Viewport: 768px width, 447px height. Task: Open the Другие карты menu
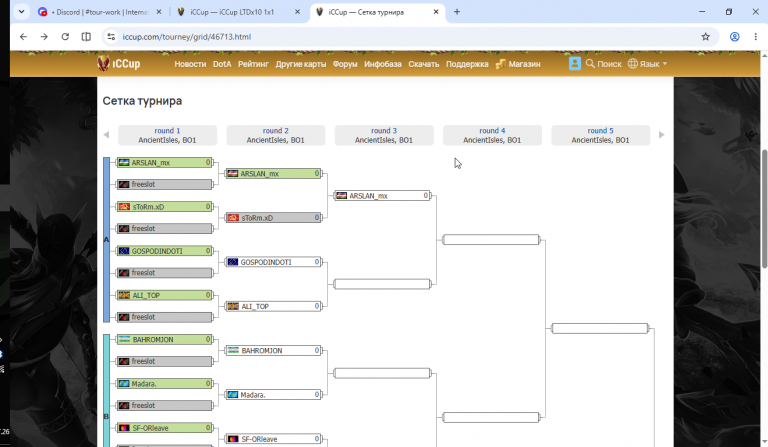pyautogui.click(x=301, y=64)
